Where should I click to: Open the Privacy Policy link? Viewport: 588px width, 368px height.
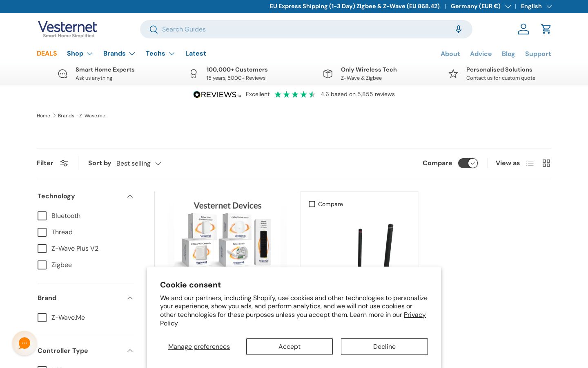[415, 315]
